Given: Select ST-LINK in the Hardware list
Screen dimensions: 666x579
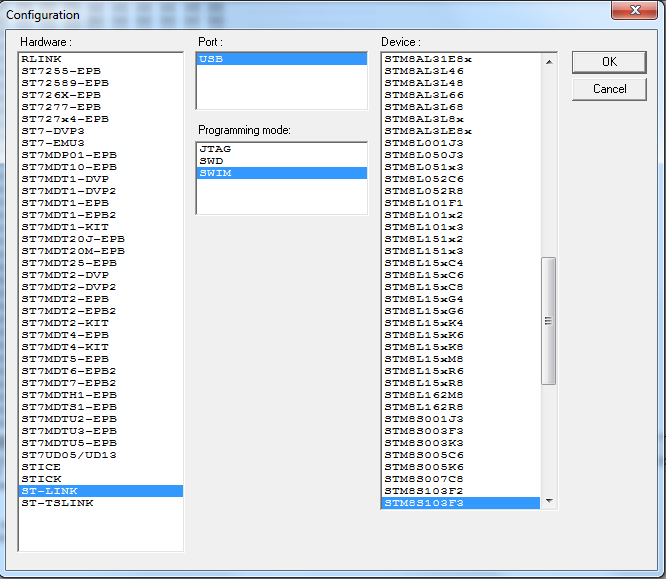Looking at the screenshot, I should click(101, 491).
